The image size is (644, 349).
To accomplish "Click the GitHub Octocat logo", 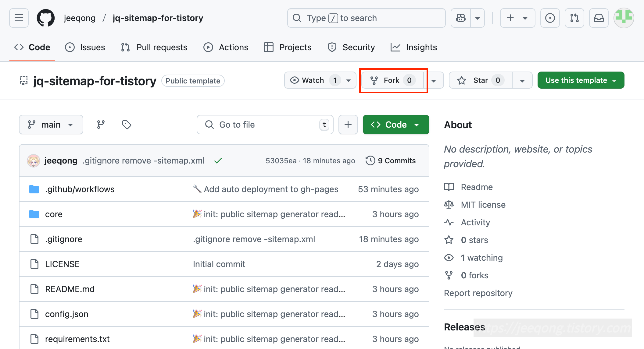I will pos(46,18).
